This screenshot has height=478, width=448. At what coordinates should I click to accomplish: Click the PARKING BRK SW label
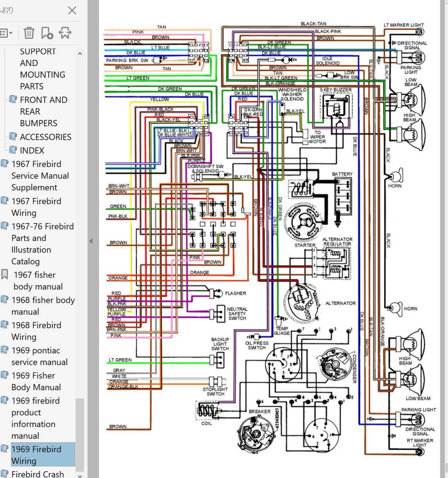(x=127, y=61)
